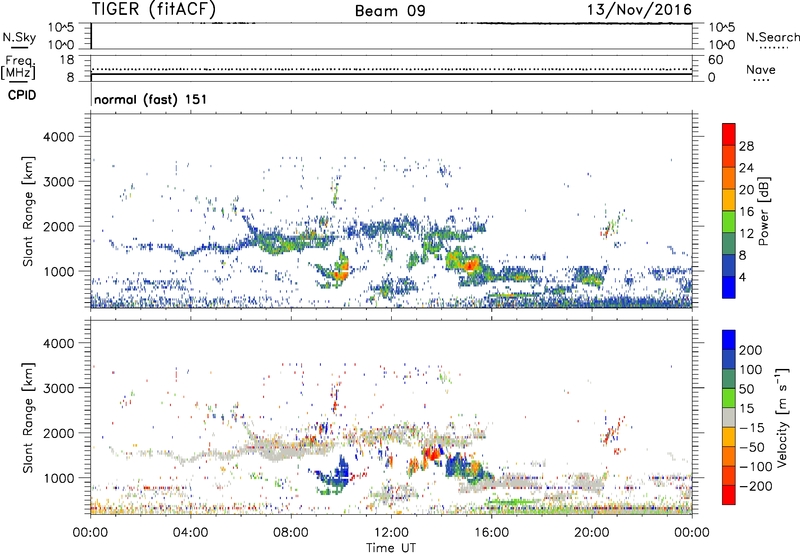Viewport: 800px width, 554px height.
Task: Select the "N.Search" legend label
Action: (772, 37)
